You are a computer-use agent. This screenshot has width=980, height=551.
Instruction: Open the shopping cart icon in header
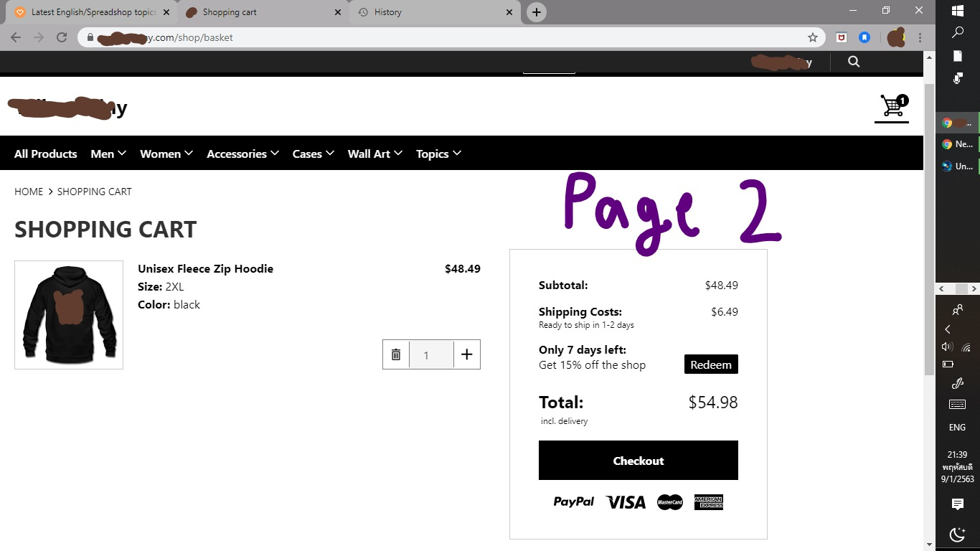892,107
